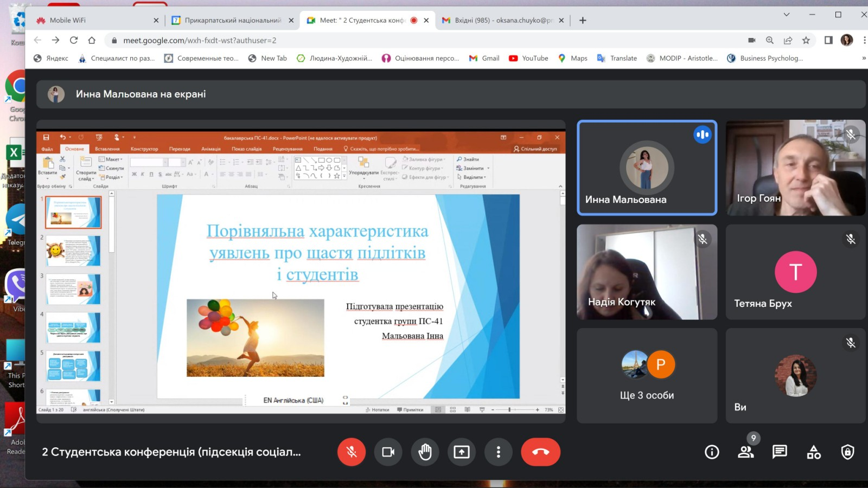Open host controls shield icon
This screenshot has width=868, height=488.
pos(847,452)
